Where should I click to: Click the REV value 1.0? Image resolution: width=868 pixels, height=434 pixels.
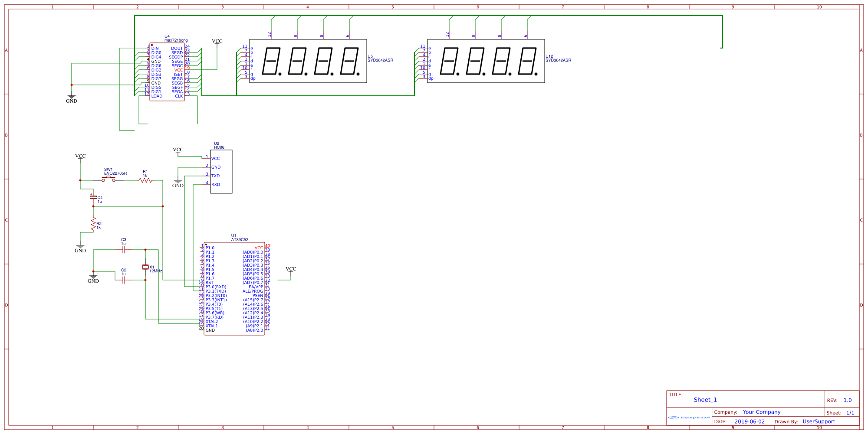[x=848, y=400]
